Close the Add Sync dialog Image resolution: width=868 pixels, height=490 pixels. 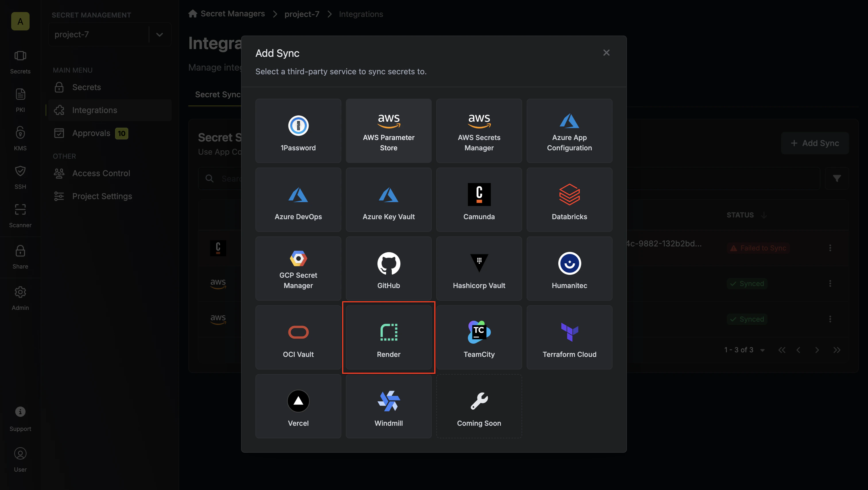(x=606, y=53)
